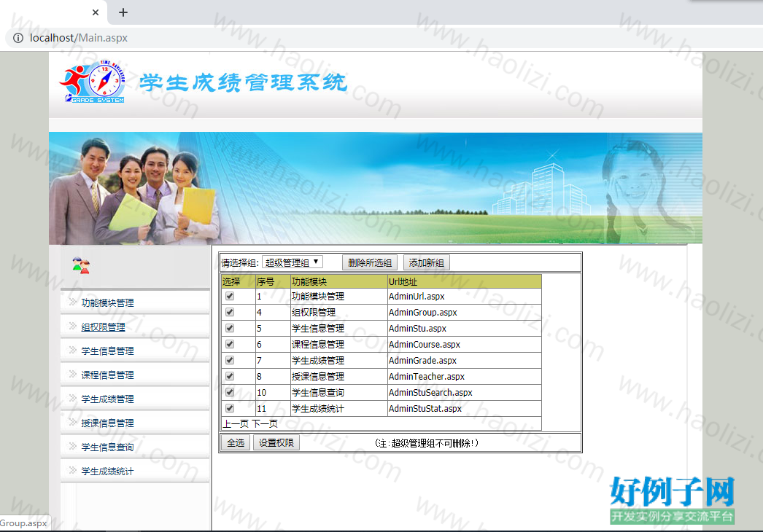Viewport: 763px width, 532px height.
Task: Select 课程信息管理 sidebar entry
Action: click(107, 375)
